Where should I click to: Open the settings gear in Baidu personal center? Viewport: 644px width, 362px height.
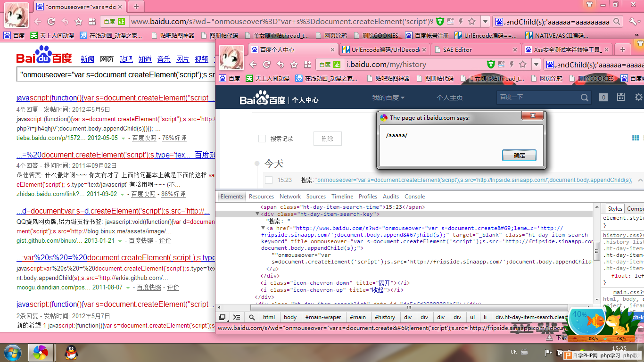click(639, 97)
